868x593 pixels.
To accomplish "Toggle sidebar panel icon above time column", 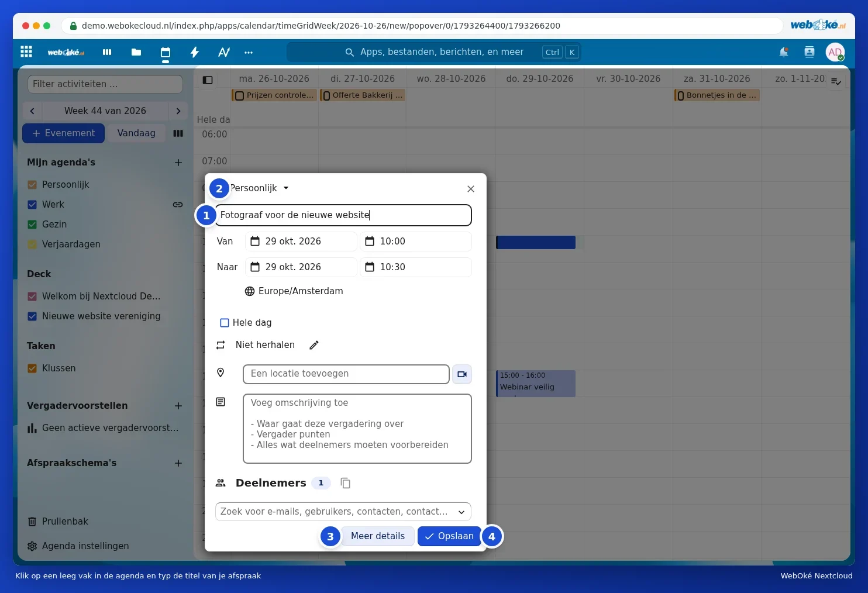I will pyautogui.click(x=208, y=80).
